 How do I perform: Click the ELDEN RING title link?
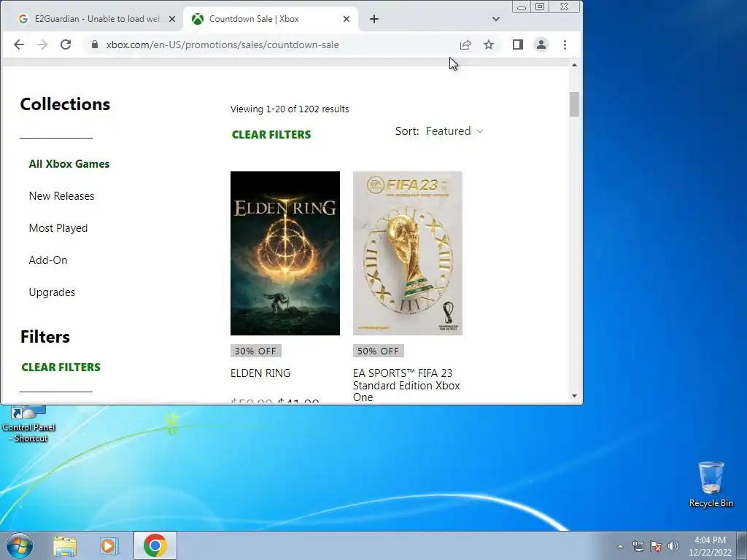(x=260, y=373)
